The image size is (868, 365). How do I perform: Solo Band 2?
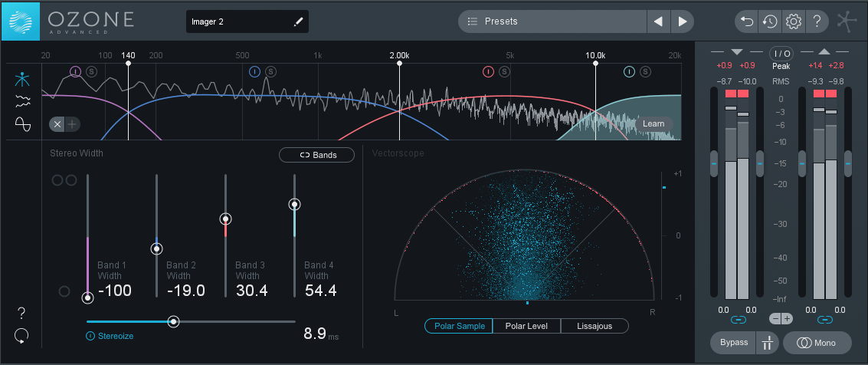(270, 71)
